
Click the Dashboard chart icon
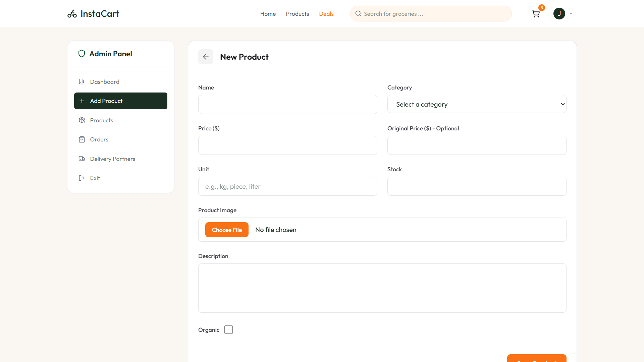pyautogui.click(x=82, y=81)
